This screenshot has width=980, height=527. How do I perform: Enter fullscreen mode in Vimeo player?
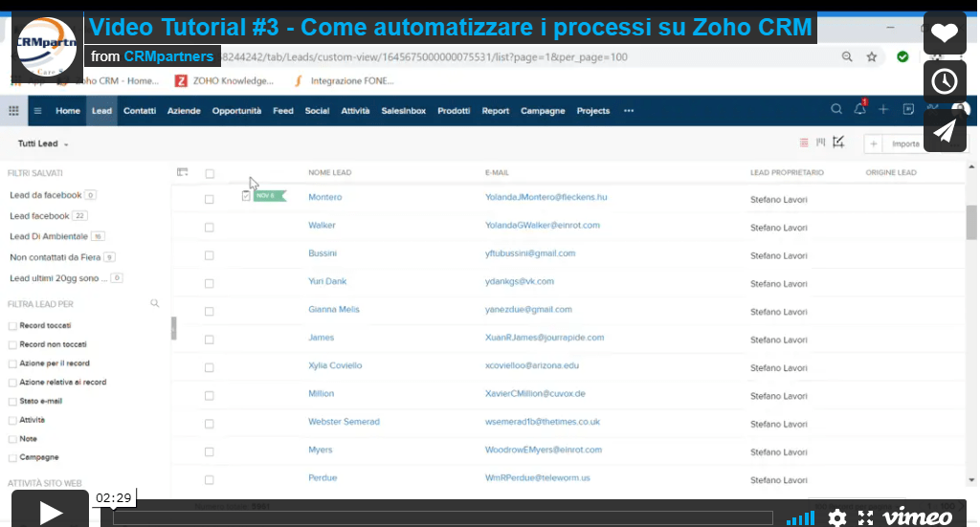pos(865,517)
